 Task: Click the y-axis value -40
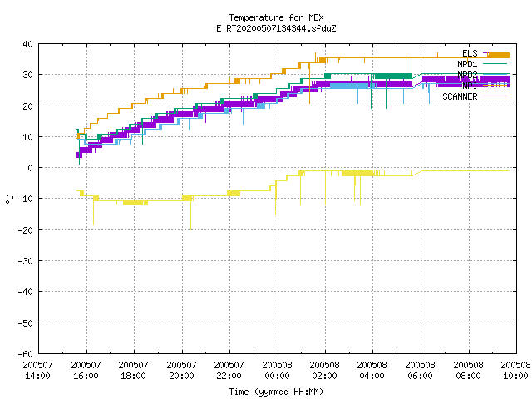[x=26, y=292]
